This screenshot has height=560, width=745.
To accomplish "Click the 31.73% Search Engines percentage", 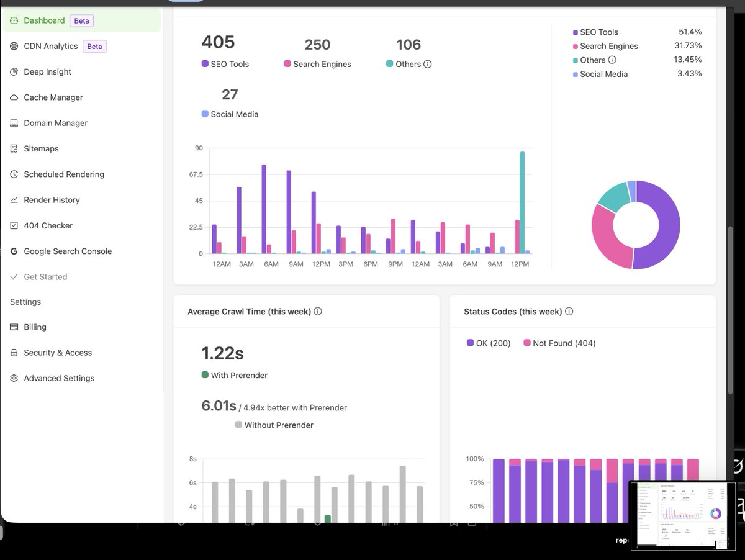I will click(688, 45).
